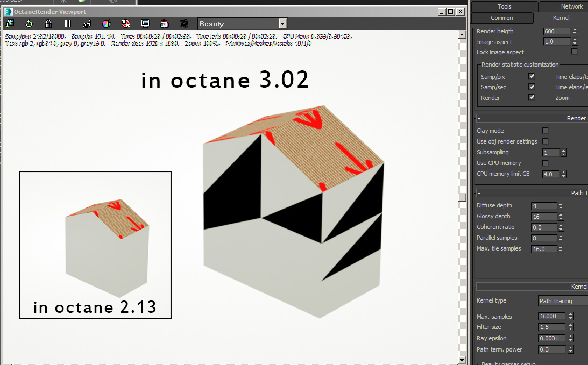Click the Path term. power field
The image size is (588, 365).
tap(552, 349)
